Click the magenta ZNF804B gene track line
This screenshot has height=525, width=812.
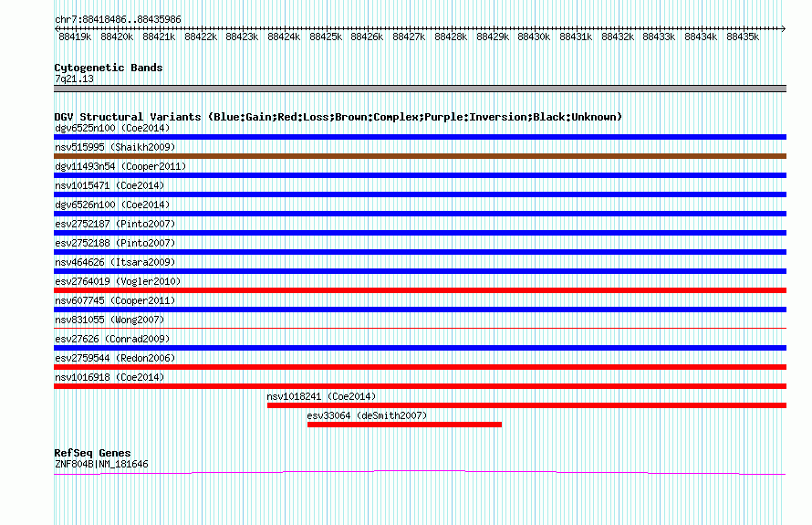[x=420, y=472]
